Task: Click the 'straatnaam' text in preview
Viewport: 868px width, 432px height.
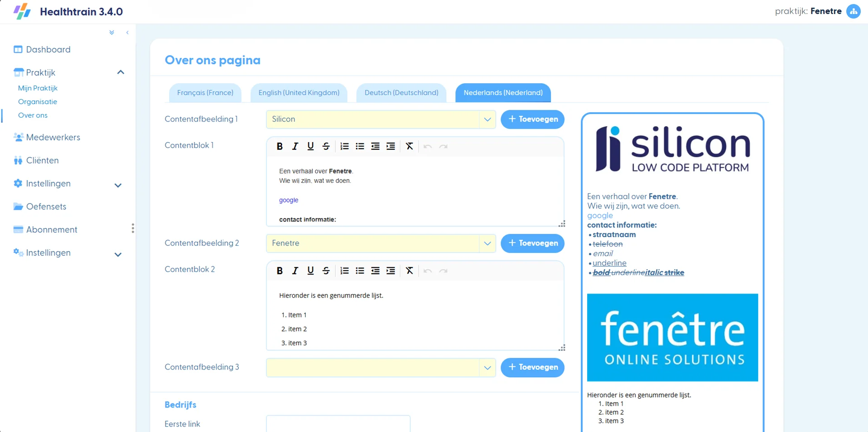Action: point(614,234)
